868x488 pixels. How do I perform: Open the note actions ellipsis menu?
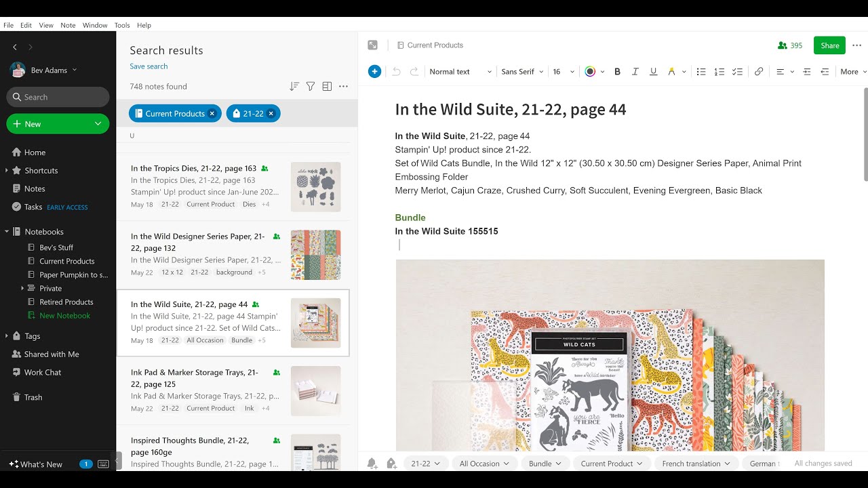click(x=857, y=45)
